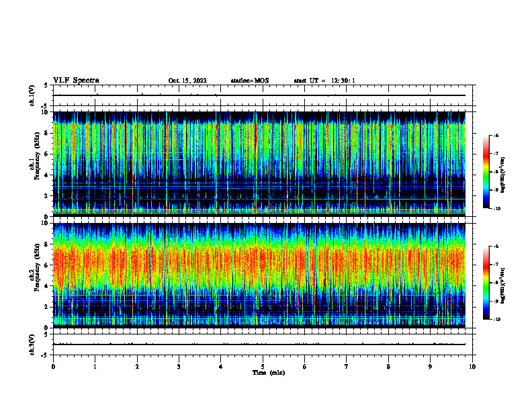The height and width of the screenshot is (411, 532).
Task: Click the '-6' label on ch.1 colorbar
Action: tap(496, 136)
